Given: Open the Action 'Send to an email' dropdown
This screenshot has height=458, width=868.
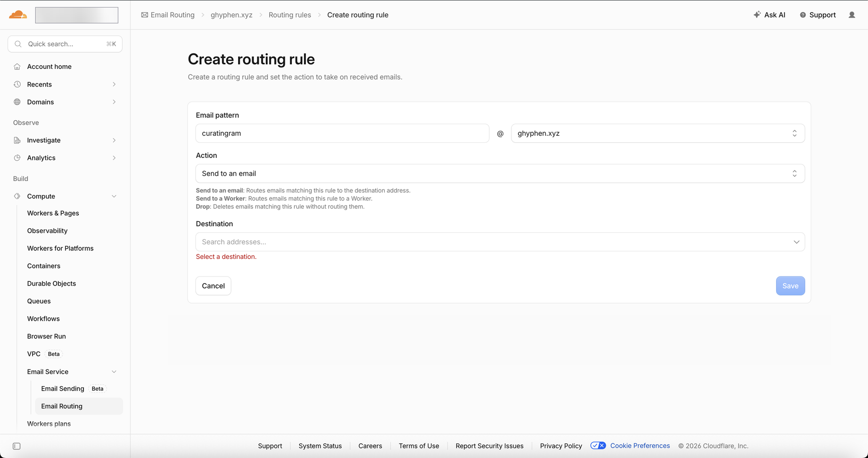Looking at the screenshot, I should click(500, 173).
